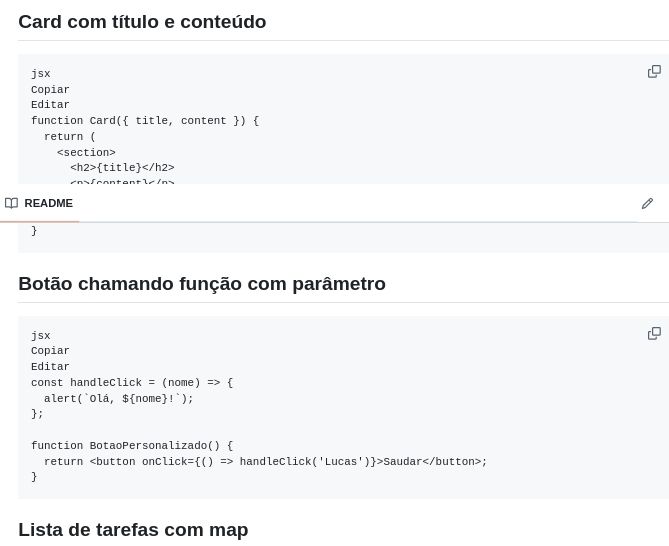Click 'Editar' text in the Botão code block
The image size is (669, 546).
[50, 367]
